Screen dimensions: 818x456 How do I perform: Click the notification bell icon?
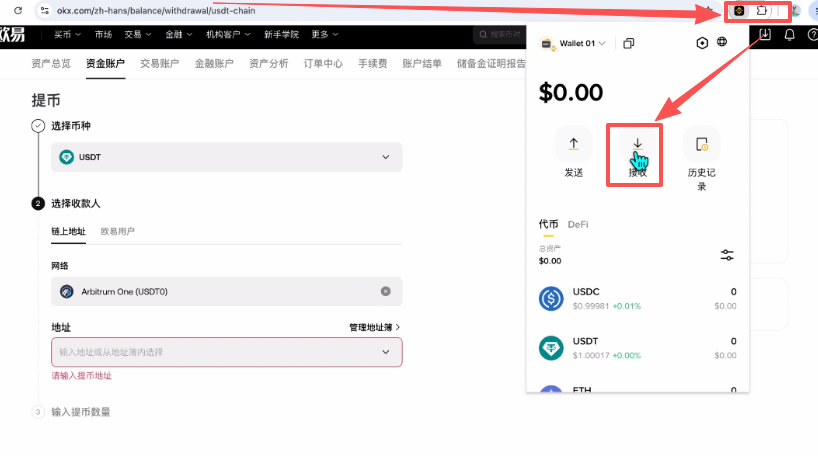pyautogui.click(x=789, y=35)
